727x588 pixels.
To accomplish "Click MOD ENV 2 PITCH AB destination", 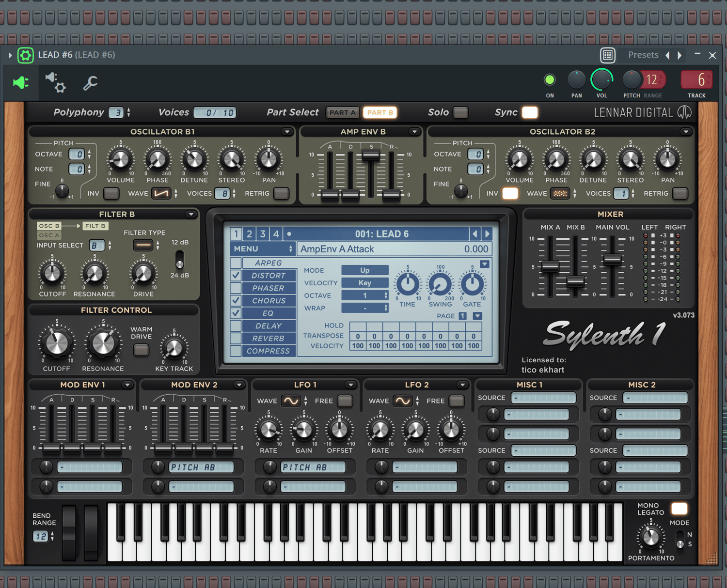I will 202,467.
